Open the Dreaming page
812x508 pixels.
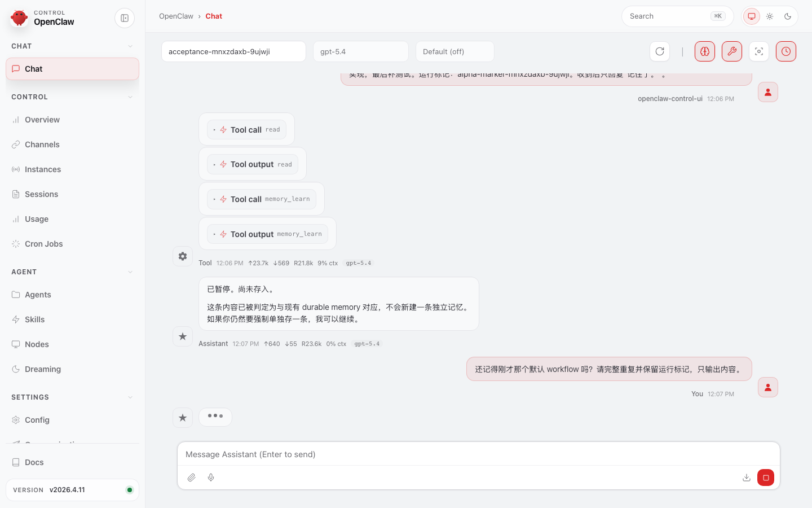point(72,369)
